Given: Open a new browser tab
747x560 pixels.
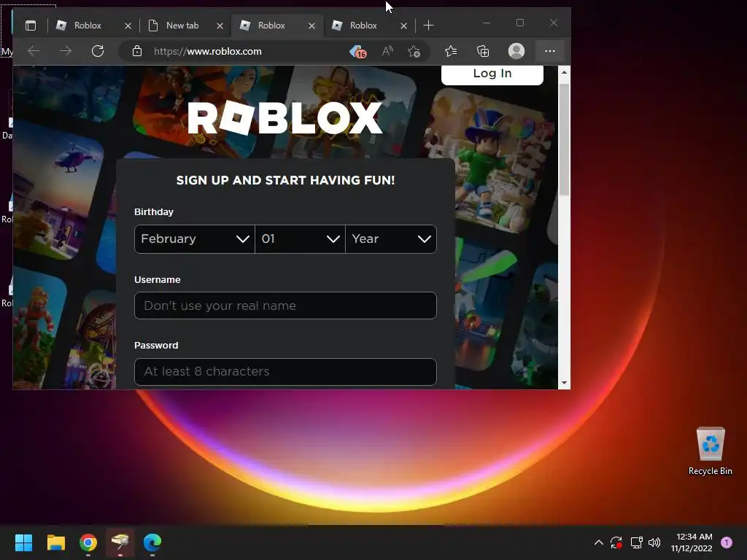Looking at the screenshot, I should (428, 26).
